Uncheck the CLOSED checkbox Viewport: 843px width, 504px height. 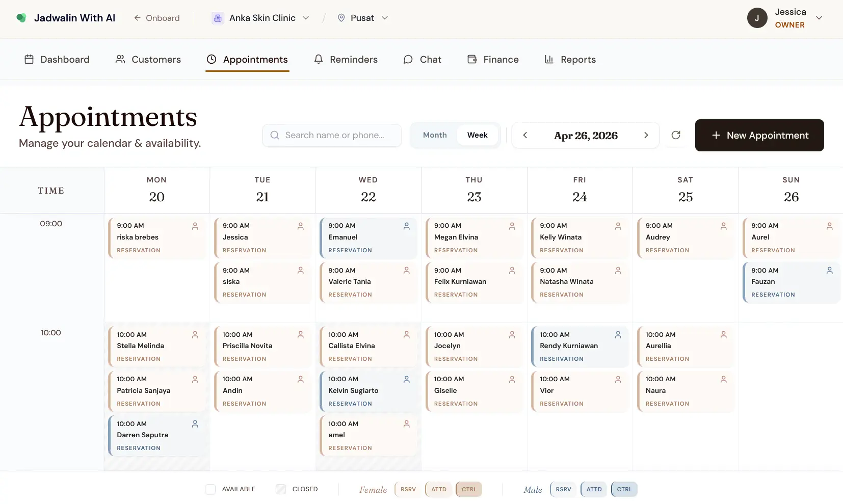281,489
